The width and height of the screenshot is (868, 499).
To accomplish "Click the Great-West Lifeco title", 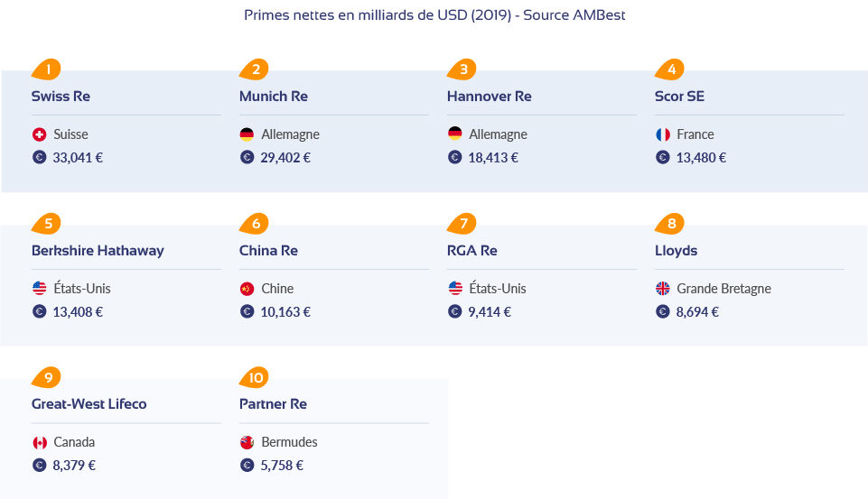I will click(89, 404).
